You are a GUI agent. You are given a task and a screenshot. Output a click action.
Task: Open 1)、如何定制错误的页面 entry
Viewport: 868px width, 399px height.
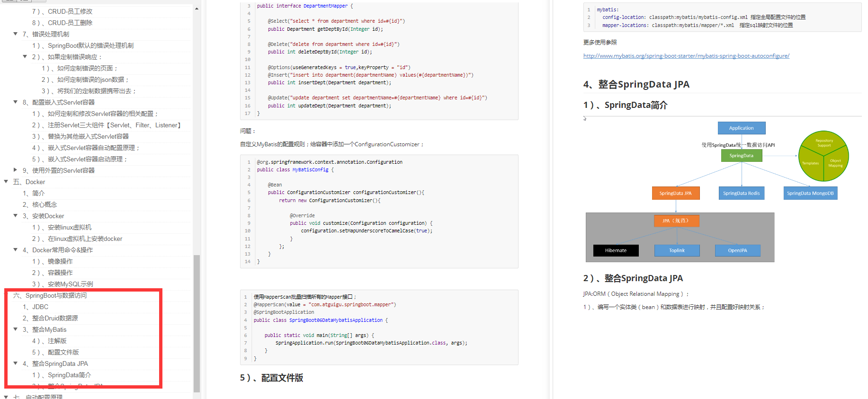pos(80,68)
